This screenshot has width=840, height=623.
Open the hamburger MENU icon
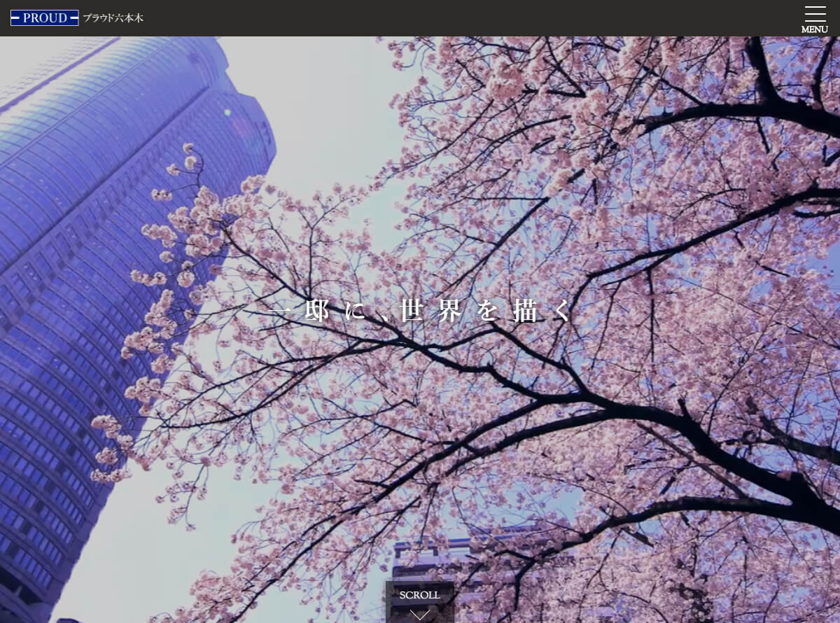pos(814,19)
